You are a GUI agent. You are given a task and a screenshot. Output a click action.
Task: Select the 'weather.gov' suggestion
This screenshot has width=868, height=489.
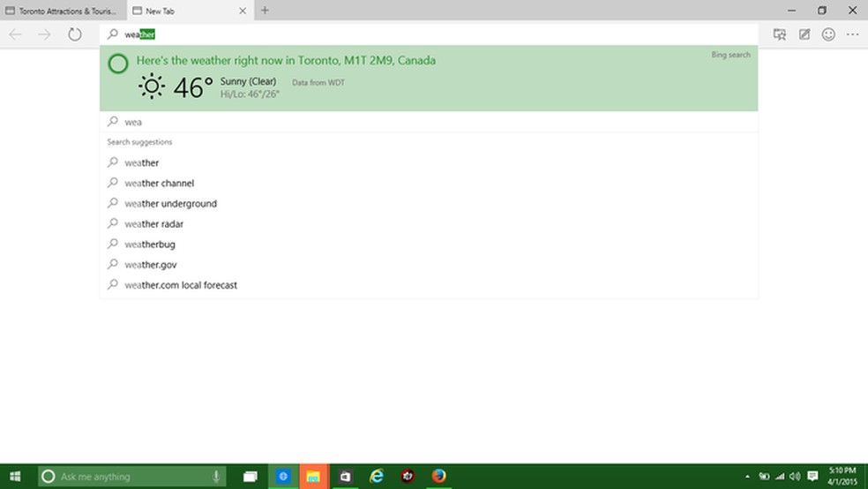(429, 265)
